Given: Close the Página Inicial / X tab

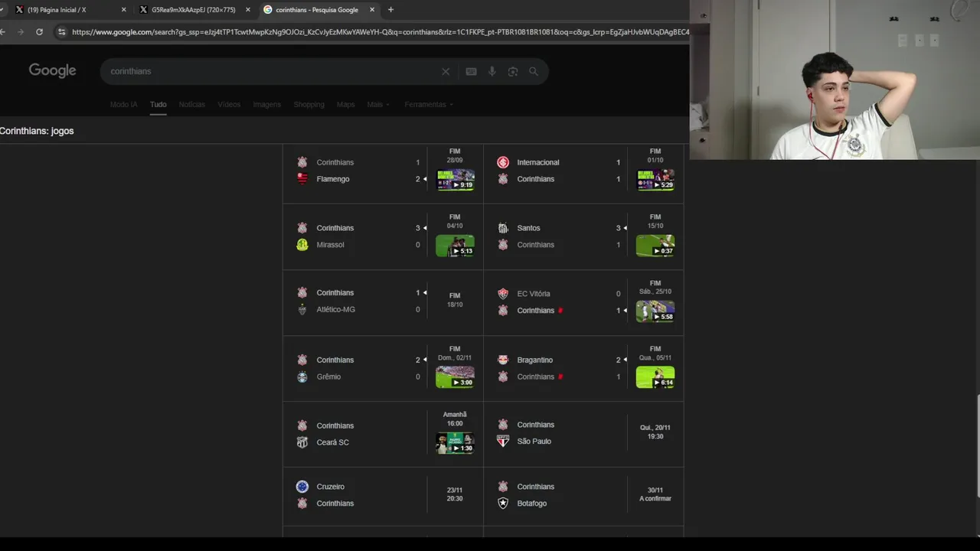Looking at the screenshot, I should (123, 10).
